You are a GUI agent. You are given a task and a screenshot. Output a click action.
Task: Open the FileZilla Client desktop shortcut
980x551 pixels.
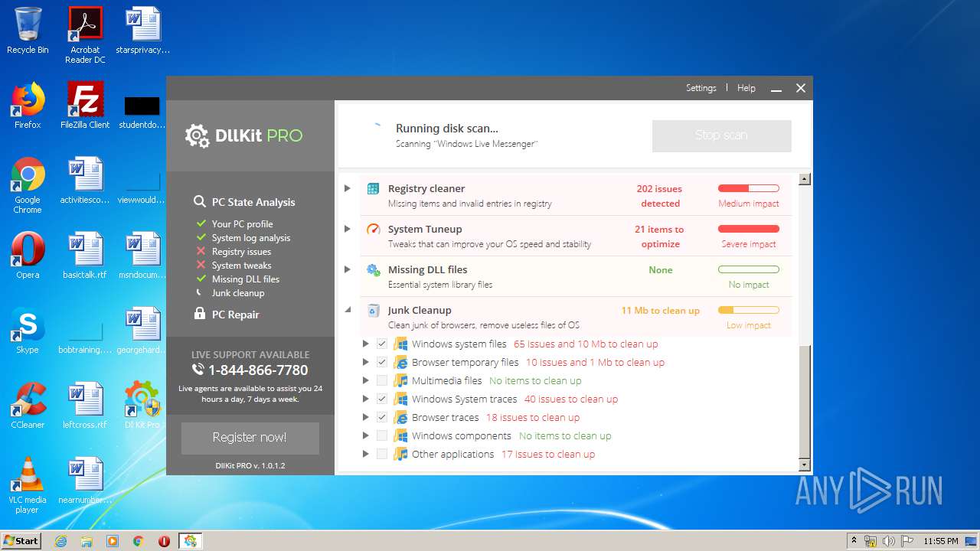85,106
